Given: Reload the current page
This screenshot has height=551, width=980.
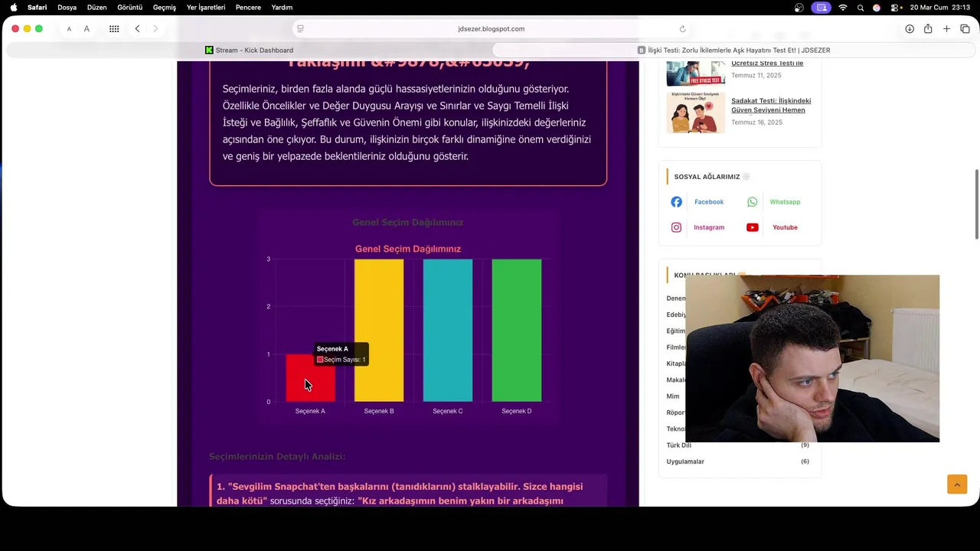Looking at the screenshot, I should (682, 28).
